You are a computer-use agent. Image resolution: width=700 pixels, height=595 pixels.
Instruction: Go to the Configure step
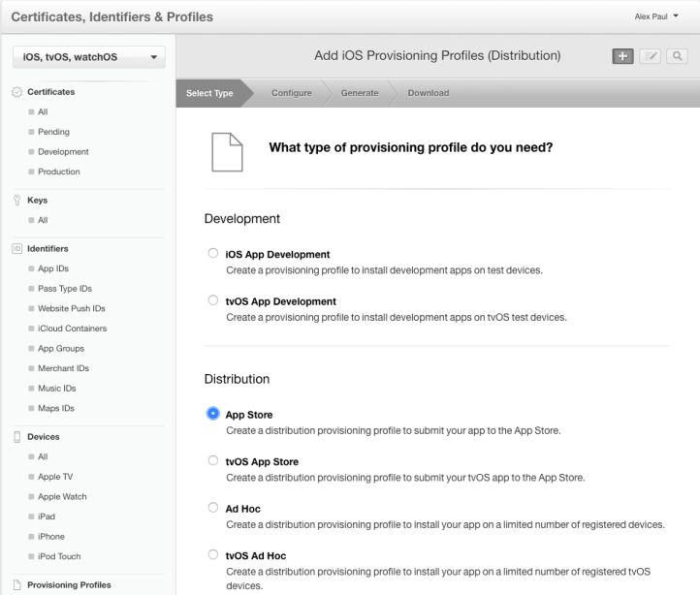(291, 93)
